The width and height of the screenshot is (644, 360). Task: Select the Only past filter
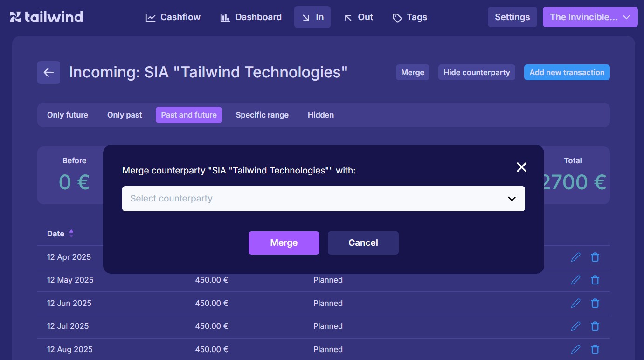[125, 115]
